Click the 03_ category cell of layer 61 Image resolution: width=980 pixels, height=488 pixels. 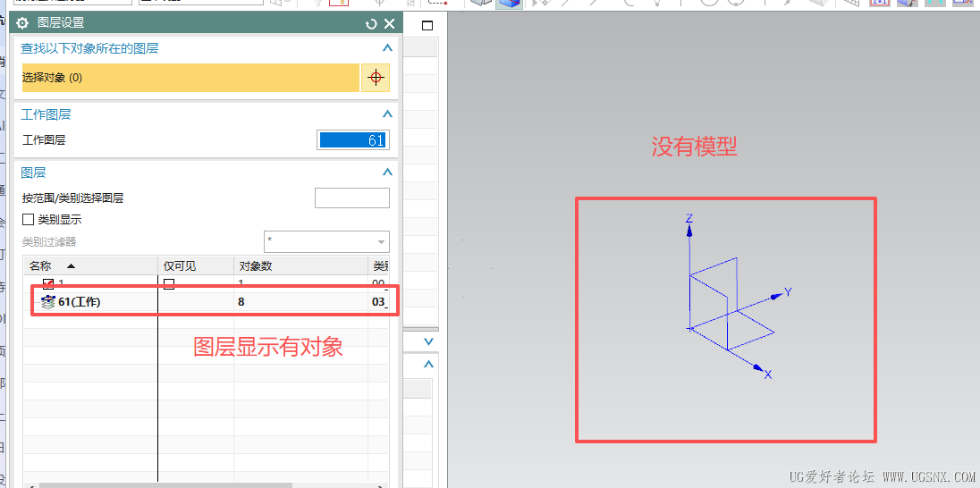(x=379, y=302)
